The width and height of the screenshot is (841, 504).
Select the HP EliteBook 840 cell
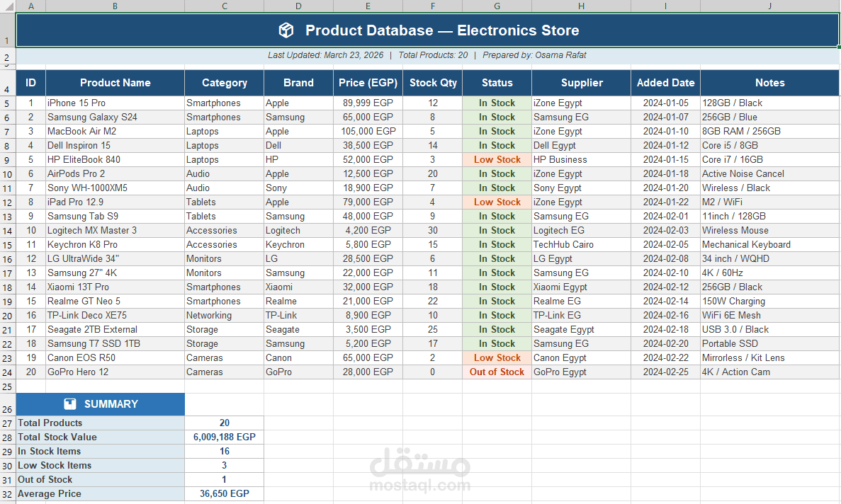[115, 159]
